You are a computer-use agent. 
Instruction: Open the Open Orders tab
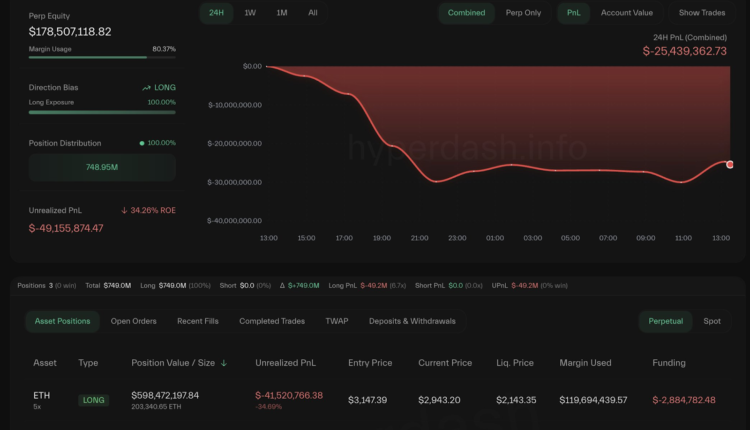click(133, 321)
